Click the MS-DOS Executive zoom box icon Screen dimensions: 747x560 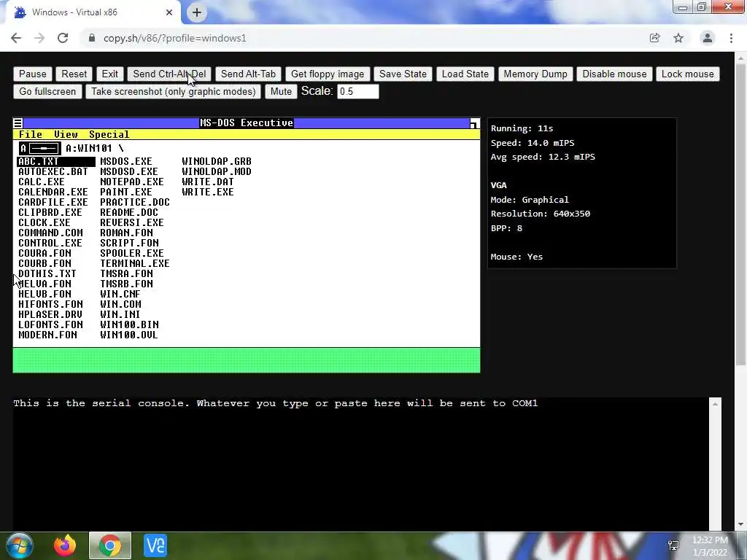474,123
